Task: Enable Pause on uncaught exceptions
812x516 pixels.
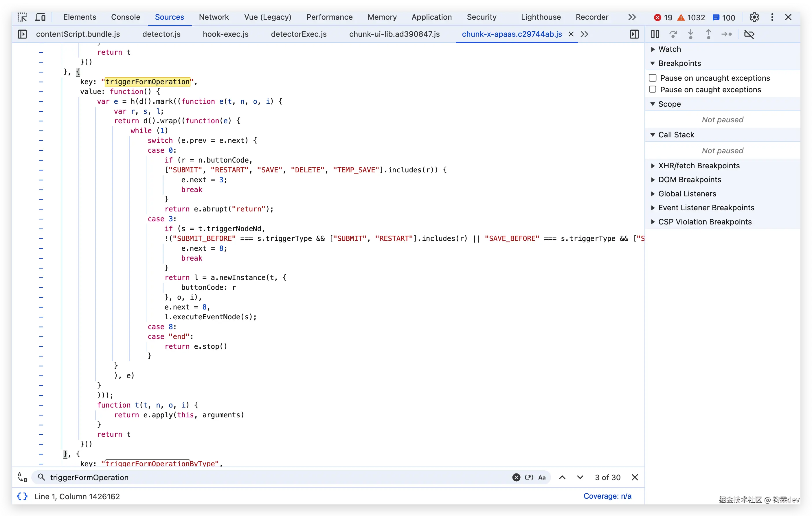Action: pyautogui.click(x=653, y=78)
